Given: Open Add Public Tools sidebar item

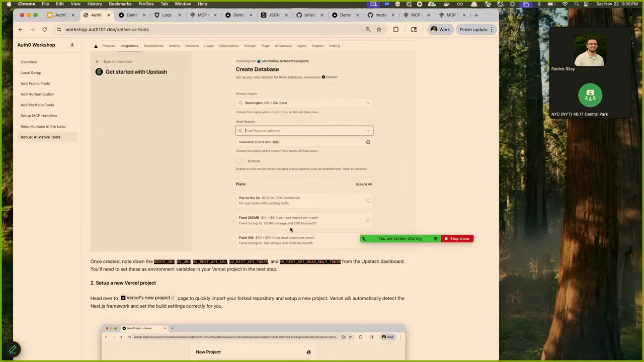Looking at the screenshot, I should point(35,83).
